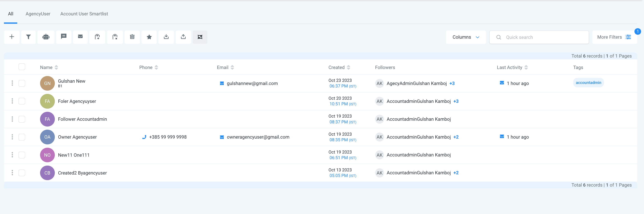Click Oct 13 2023 created date
The width and height of the screenshot is (644, 214).
coord(340,170)
